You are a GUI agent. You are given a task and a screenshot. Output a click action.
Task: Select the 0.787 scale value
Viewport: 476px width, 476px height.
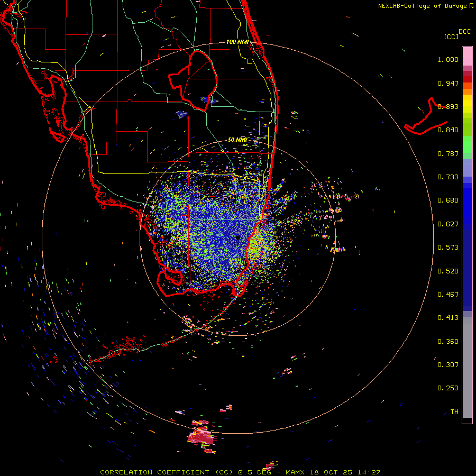[448, 153]
